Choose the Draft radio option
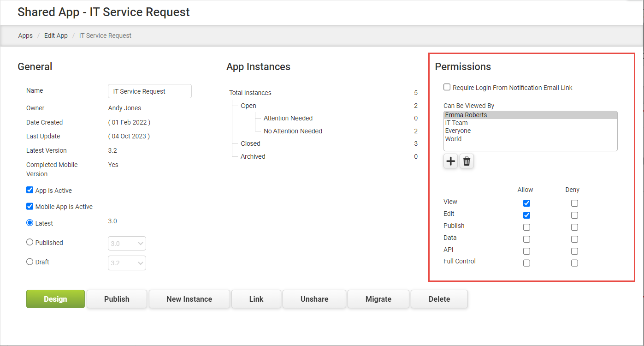 tap(30, 262)
